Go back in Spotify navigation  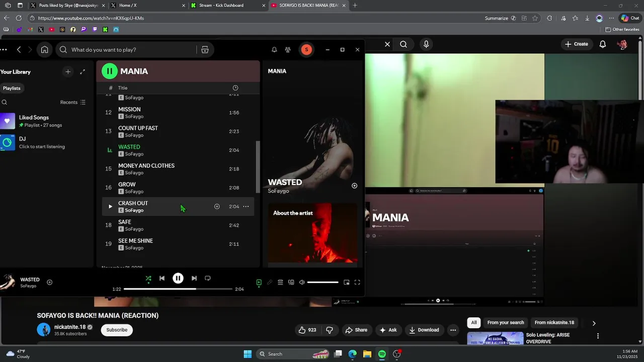pos(19,50)
